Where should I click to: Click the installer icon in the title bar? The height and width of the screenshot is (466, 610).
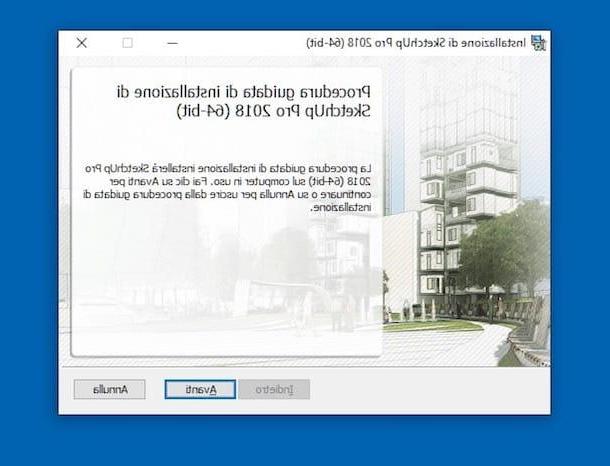coord(538,42)
